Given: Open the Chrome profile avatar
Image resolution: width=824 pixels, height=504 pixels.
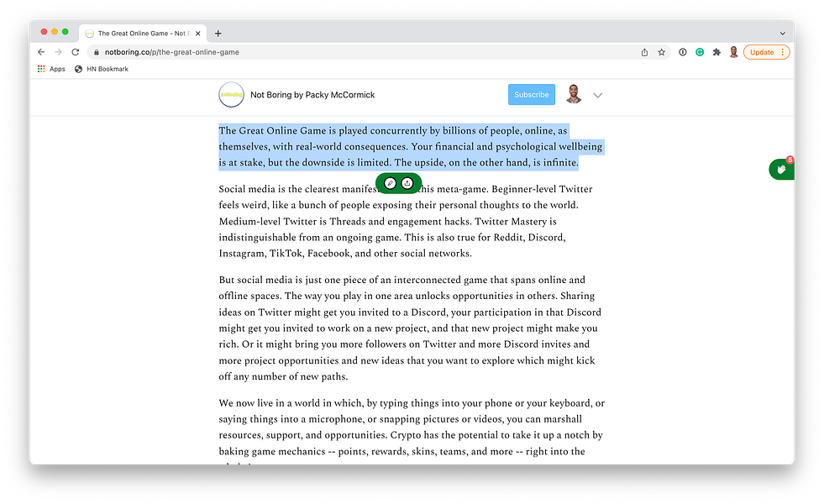Looking at the screenshot, I should (x=733, y=52).
